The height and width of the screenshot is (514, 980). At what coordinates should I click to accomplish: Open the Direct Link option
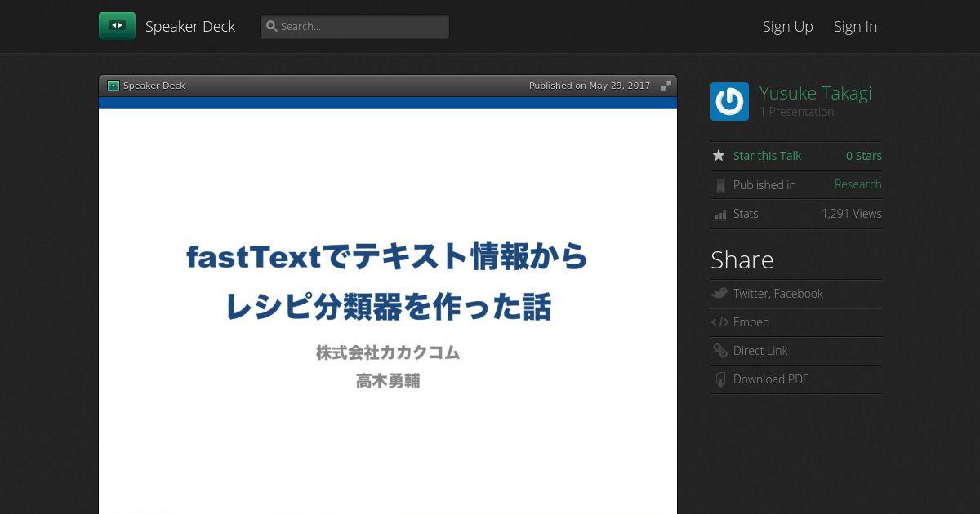[x=760, y=351]
